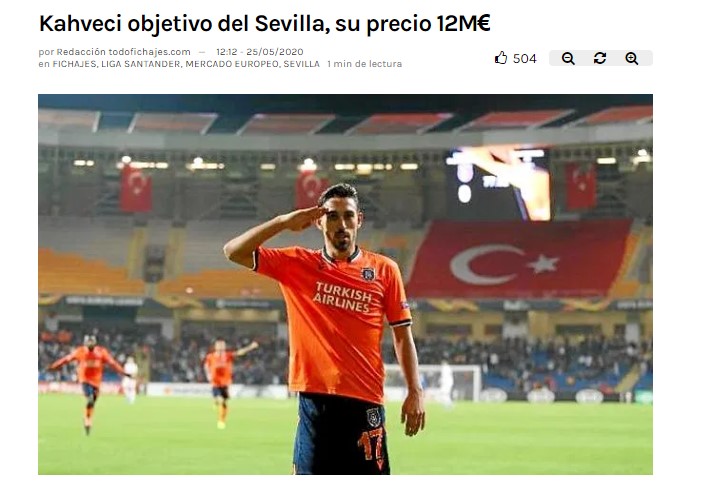This screenshot has width=711, height=488.
Task: Click the large Turkish flag in the photo
Action: [x=520, y=260]
